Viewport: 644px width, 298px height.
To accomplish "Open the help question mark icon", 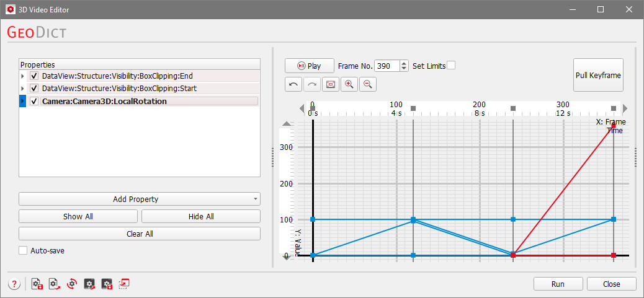I will coord(14,284).
